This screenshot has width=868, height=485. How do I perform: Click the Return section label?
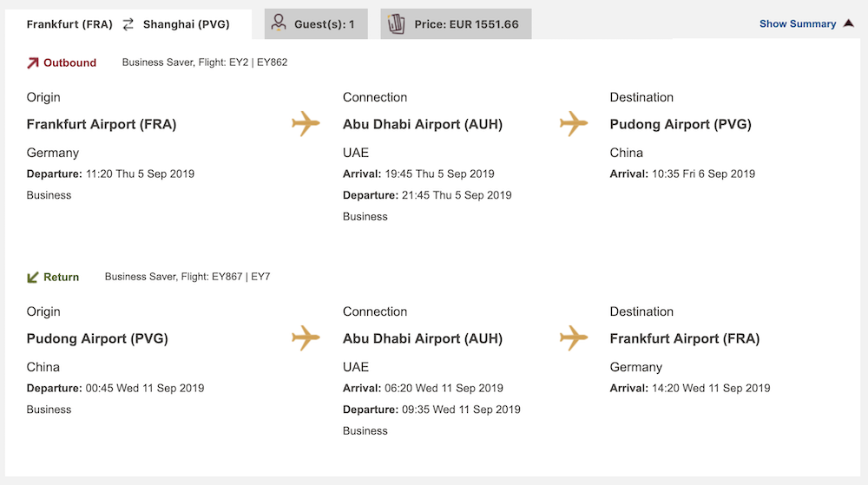(62, 277)
